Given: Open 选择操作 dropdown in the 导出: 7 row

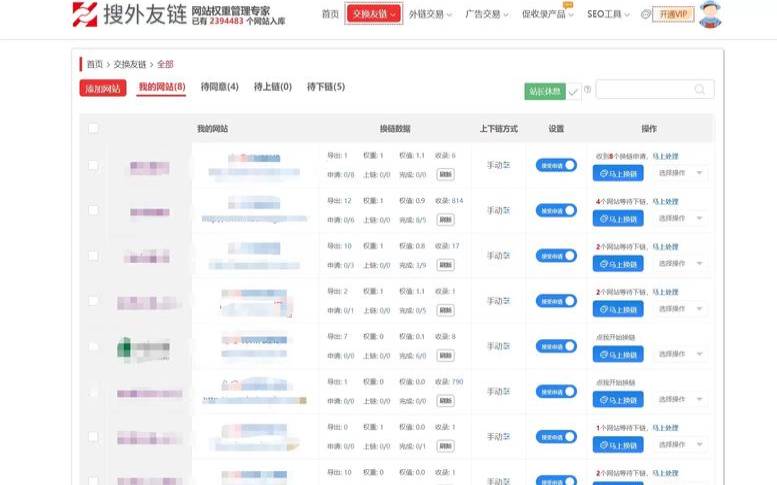Looking at the screenshot, I should (x=680, y=354).
